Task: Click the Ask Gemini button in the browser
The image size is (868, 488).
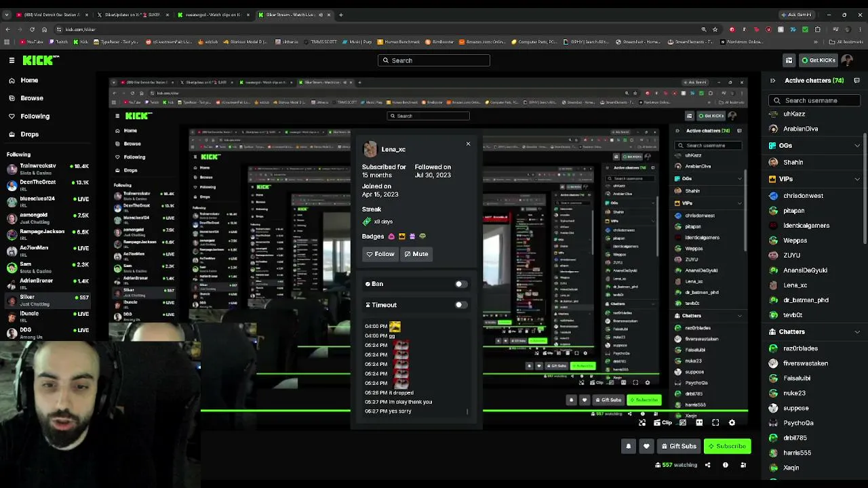Action: click(x=796, y=15)
